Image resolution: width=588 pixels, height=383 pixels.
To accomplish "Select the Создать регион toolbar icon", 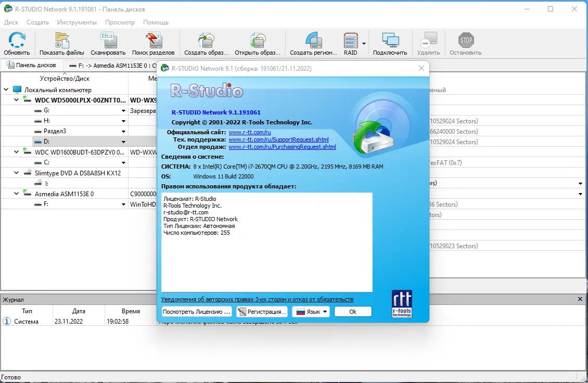I will [313, 41].
